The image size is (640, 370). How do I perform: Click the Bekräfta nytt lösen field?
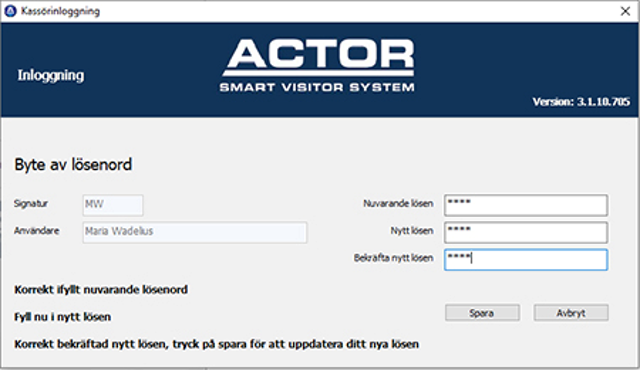pos(526,259)
